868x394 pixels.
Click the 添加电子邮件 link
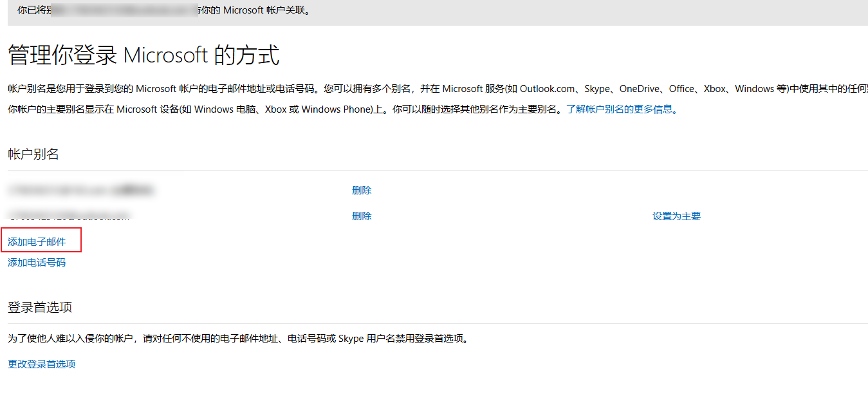[x=37, y=242]
